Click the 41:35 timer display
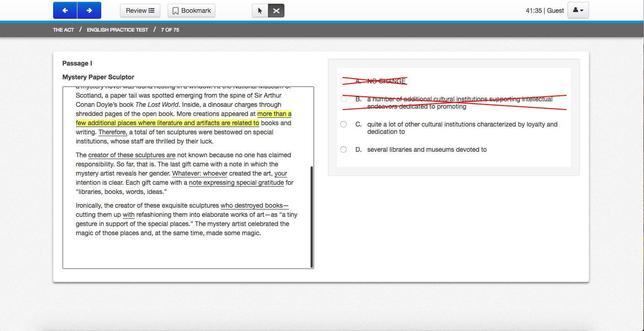 pyautogui.click(x=534, y=11)
